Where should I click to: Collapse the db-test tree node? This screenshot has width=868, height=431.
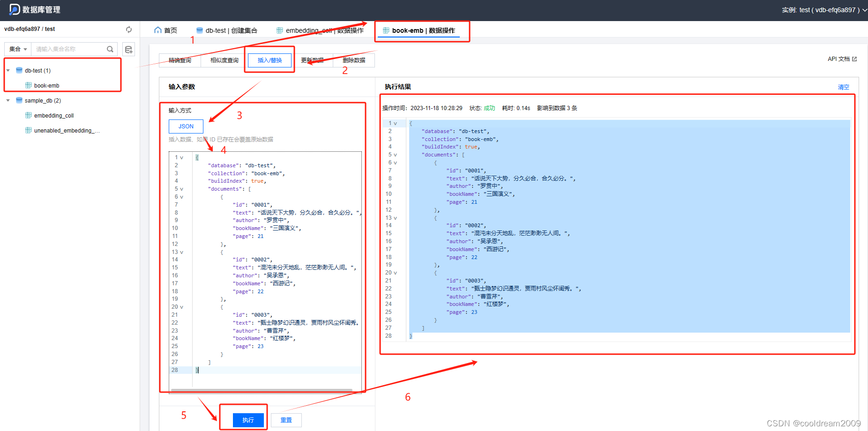point(8,70)
